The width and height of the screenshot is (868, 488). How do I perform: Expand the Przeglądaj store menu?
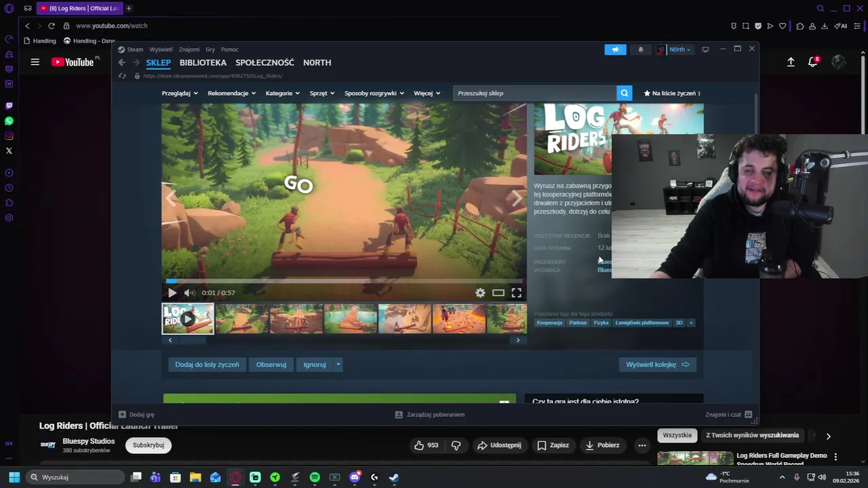[180, 94]
